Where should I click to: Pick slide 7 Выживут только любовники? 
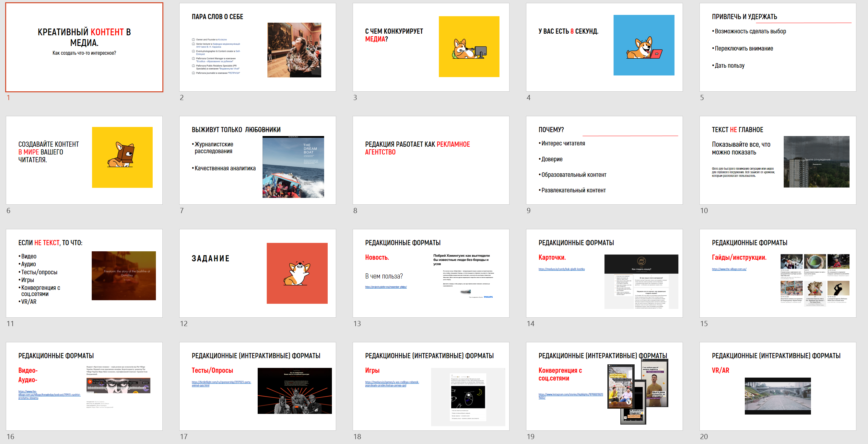[257, 160]
